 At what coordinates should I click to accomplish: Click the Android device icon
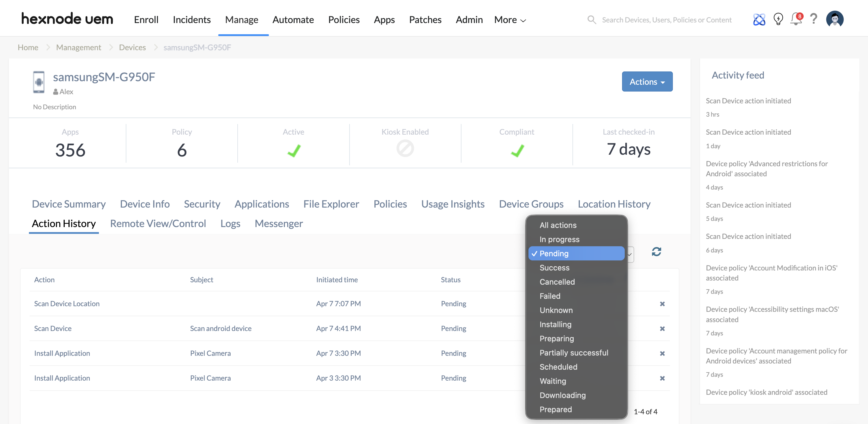point(39,82)
